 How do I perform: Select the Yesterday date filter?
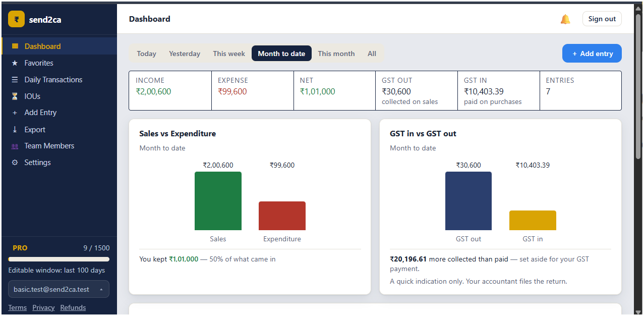click(185, 54)
